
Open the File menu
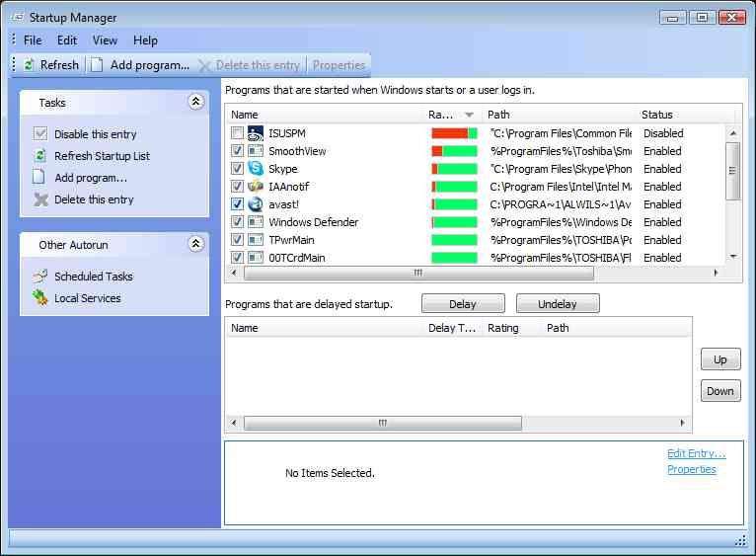tap(33, 40)
